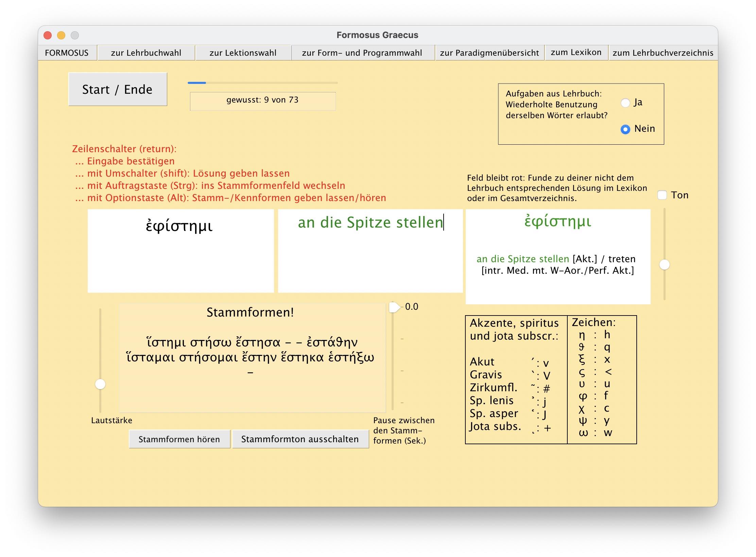Click the gewusst progress bar
This screenshot has height=557, width=756.
(262, 83)
